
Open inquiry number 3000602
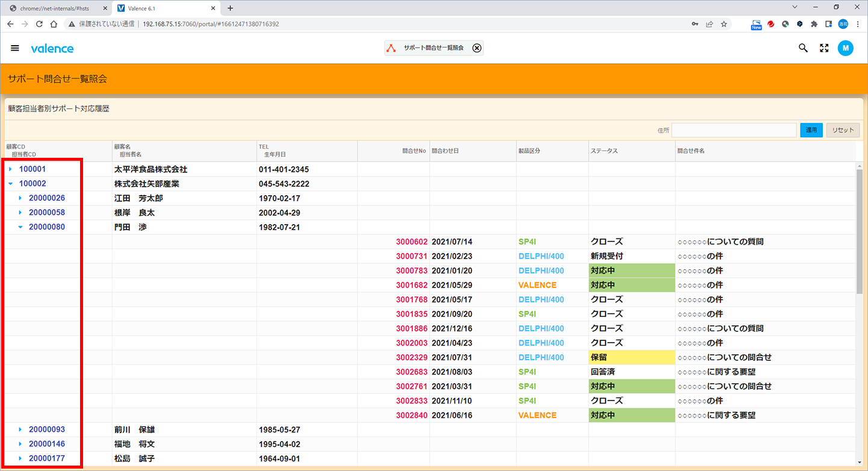point(412,242)
